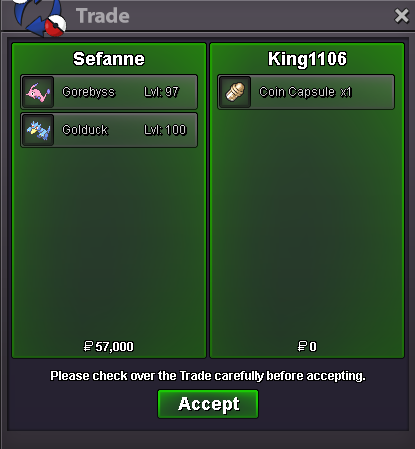This screenshot has width=415, height=449.
Task: Select the Coin Capsule x1 entry
Action: click(x=306, y=92)
